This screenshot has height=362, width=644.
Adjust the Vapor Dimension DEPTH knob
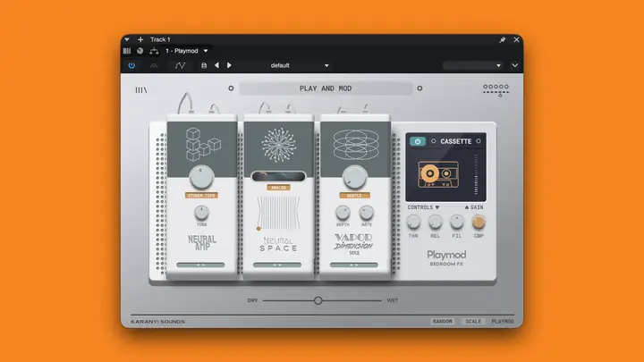(343, 213)
